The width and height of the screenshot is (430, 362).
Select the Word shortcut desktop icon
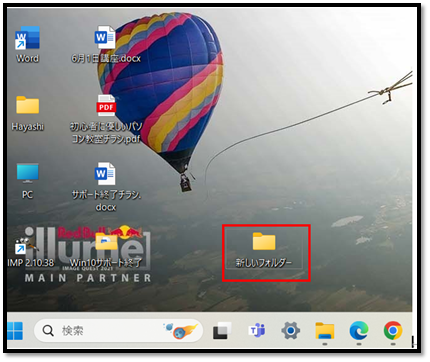27,38
